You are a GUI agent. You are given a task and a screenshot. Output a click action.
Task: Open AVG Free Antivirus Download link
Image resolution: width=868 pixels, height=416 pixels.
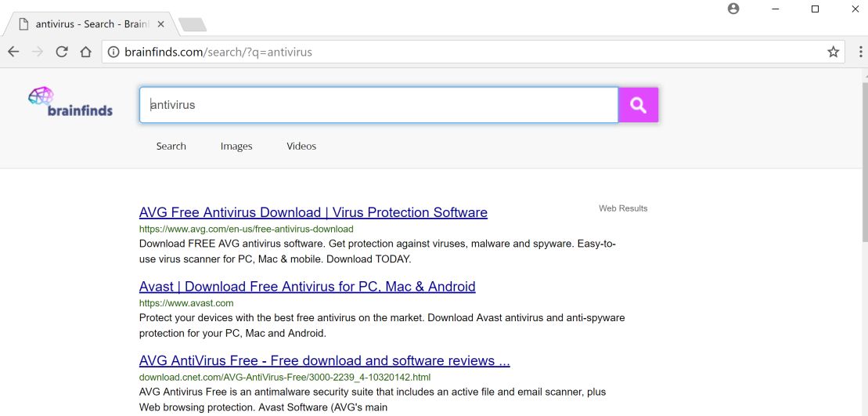point(313,212)
